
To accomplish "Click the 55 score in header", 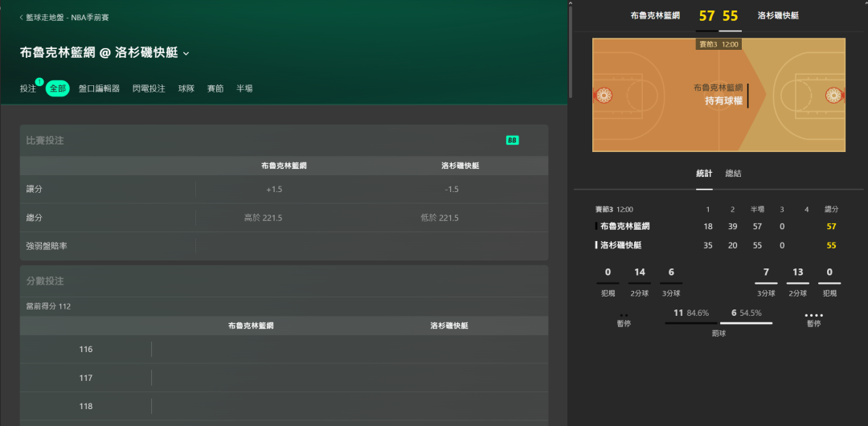I will point(730,16).
